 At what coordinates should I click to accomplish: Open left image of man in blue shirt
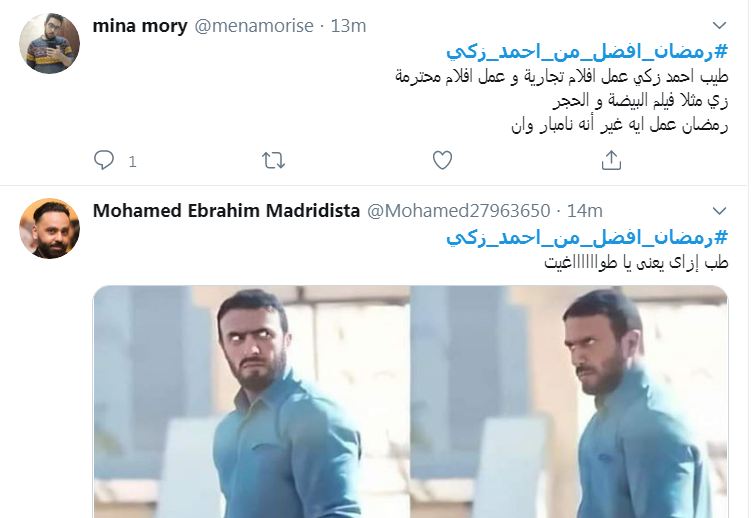point(252,402)
